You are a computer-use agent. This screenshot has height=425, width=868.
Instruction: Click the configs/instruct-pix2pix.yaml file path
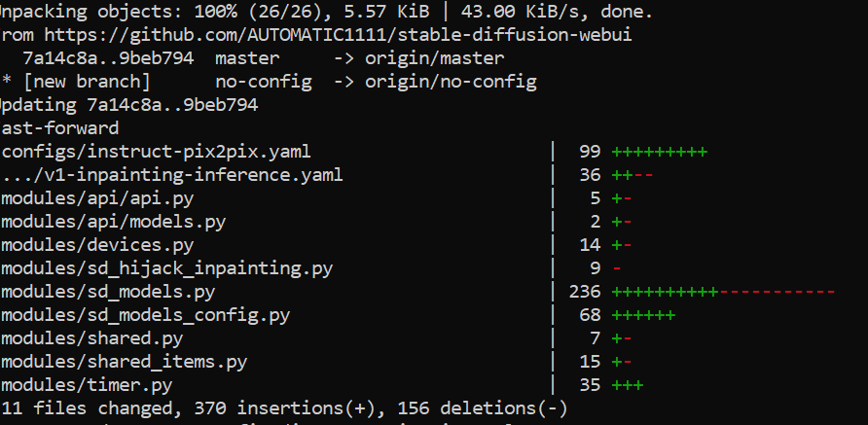click(156, 152)
